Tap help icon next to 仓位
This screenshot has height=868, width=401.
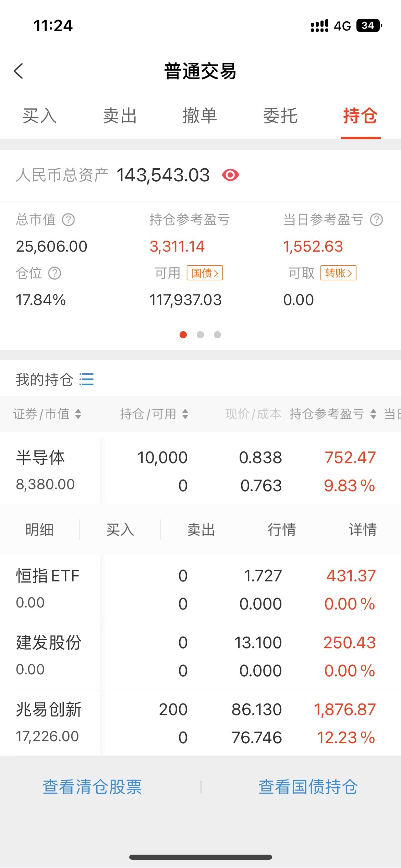[x=54, y=273]
